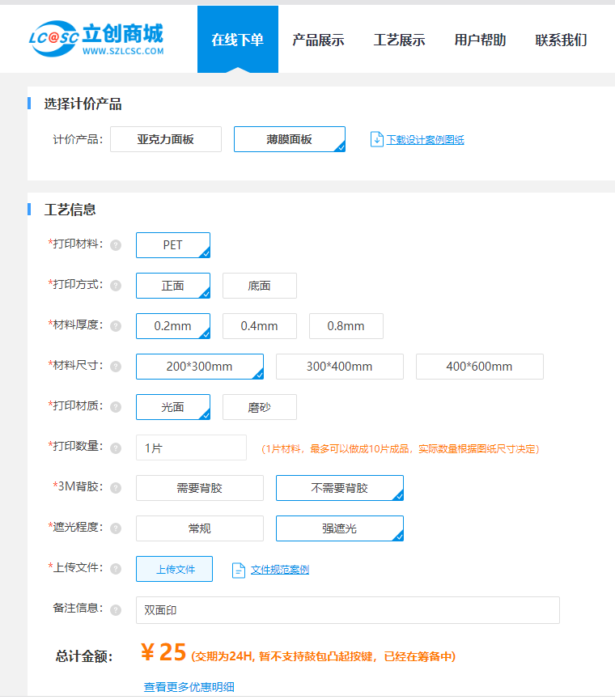Click help icon beside 打印材料
Image resolution: width=615 pixels, height=700 pixels.
point(116,245)
